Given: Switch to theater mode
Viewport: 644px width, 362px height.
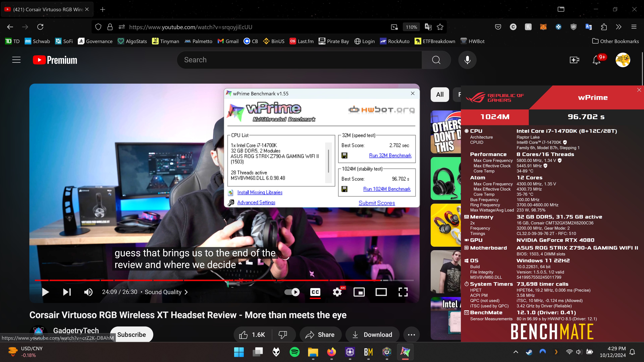Looking at the screenshot, I should 381,292.
